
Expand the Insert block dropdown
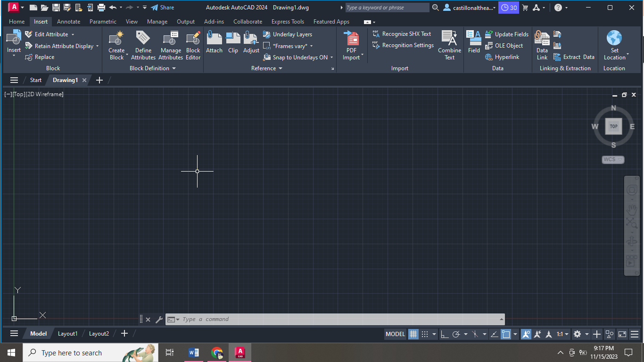[14, 56]
